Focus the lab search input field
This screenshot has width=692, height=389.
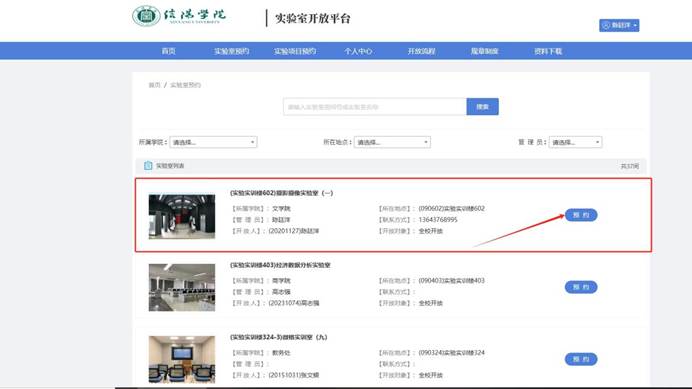(x=375, y=106)
